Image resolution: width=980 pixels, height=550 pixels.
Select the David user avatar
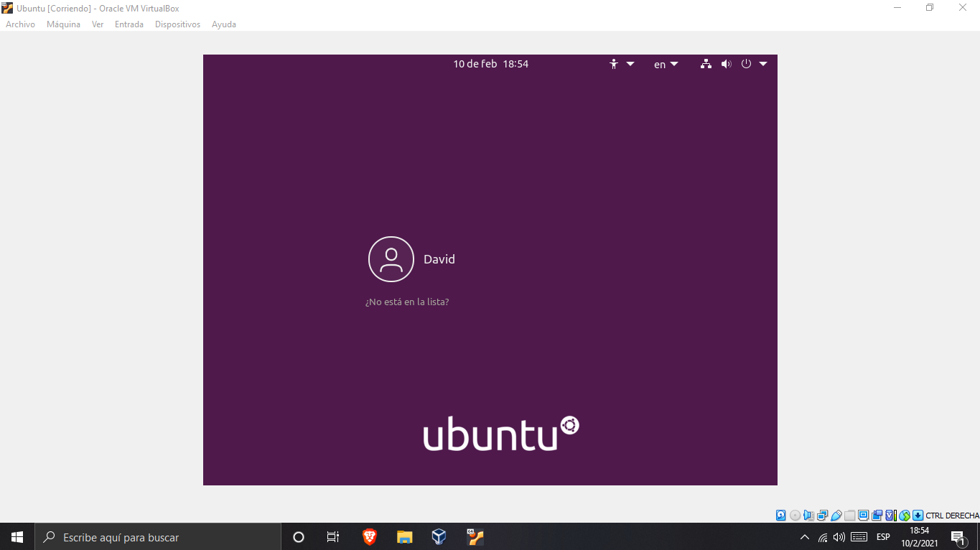click(x=391, y=259)
